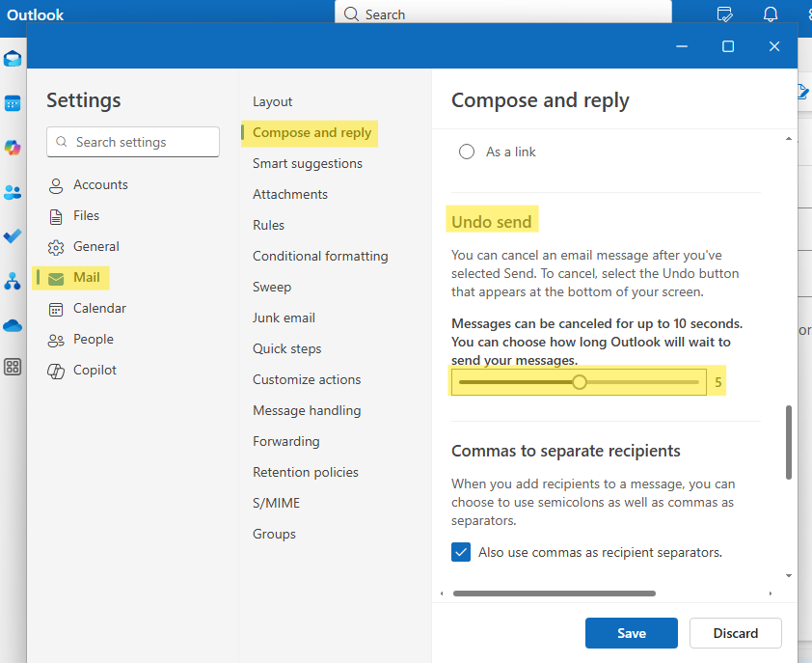Click the vertical scrollbar thumb in settings pane

pyautogui.click(x=789, y=442)
